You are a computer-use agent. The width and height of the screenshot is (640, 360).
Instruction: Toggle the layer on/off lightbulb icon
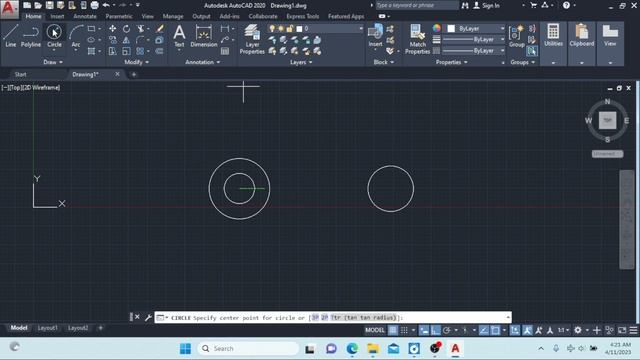(x=272, y=29)
